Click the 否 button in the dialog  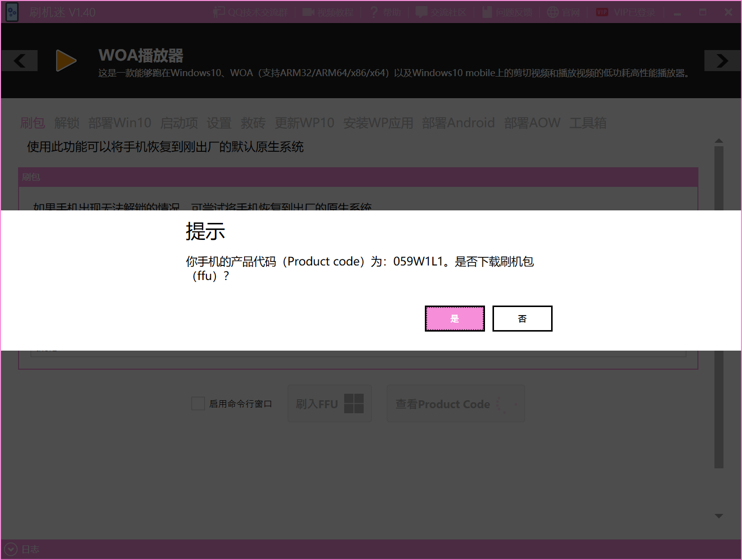pyautogui.click(x=522, y=319)
